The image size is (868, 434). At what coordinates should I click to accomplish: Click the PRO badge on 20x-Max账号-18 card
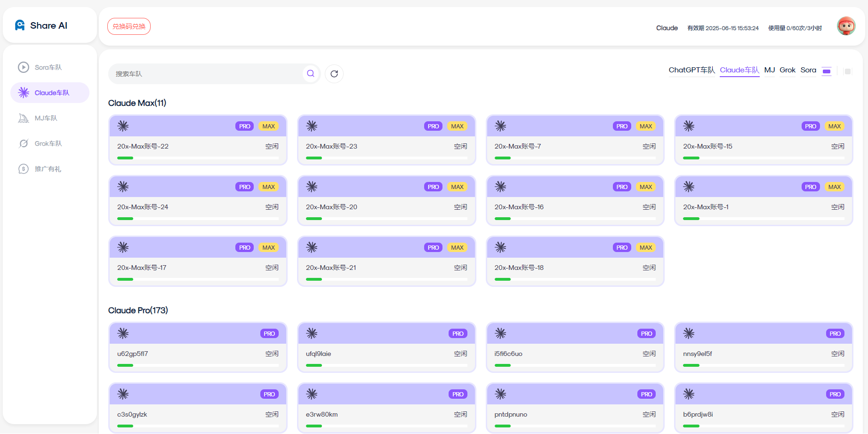click(622, 247)
